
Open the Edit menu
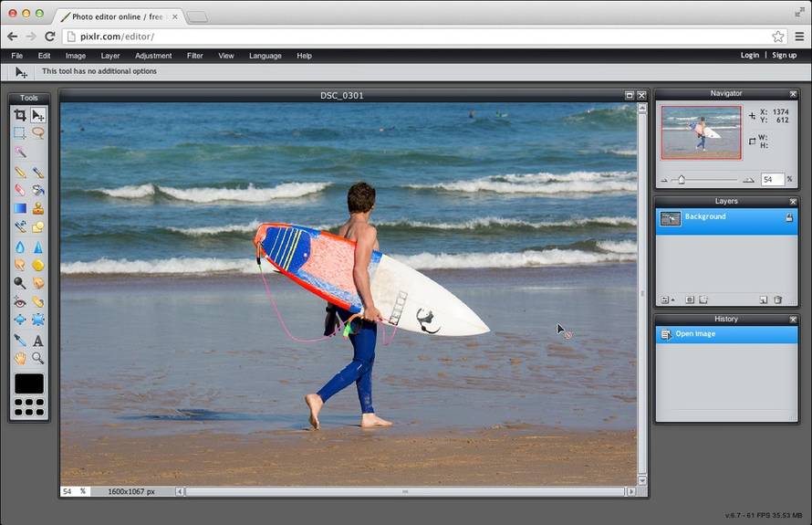point(44,56)
